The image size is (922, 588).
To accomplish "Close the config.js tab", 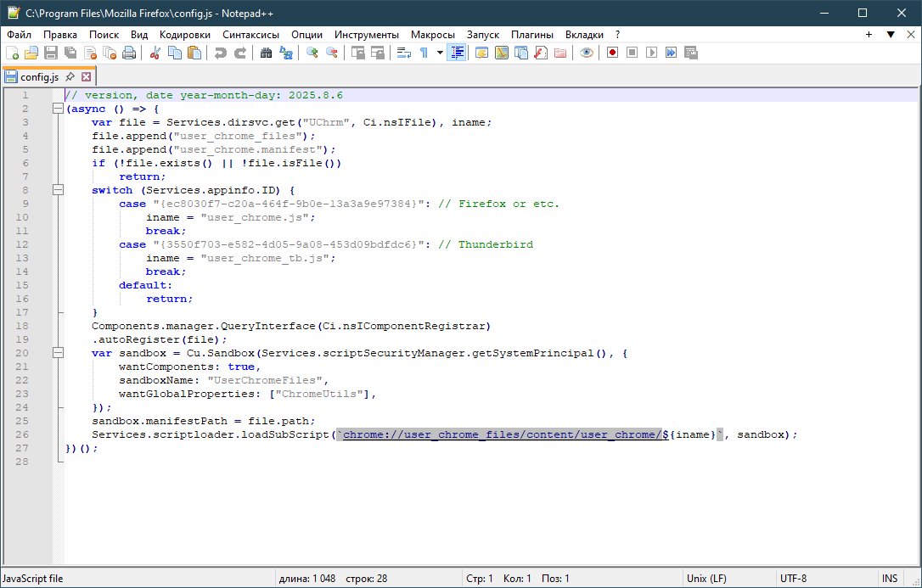I will pos(86,76).
